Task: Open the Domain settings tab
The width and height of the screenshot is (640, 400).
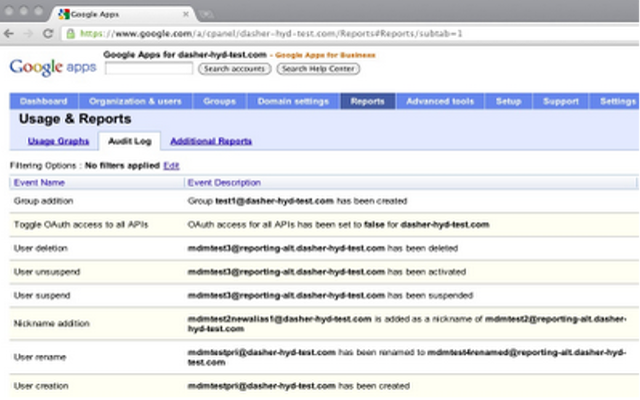Action: point(293,101)
